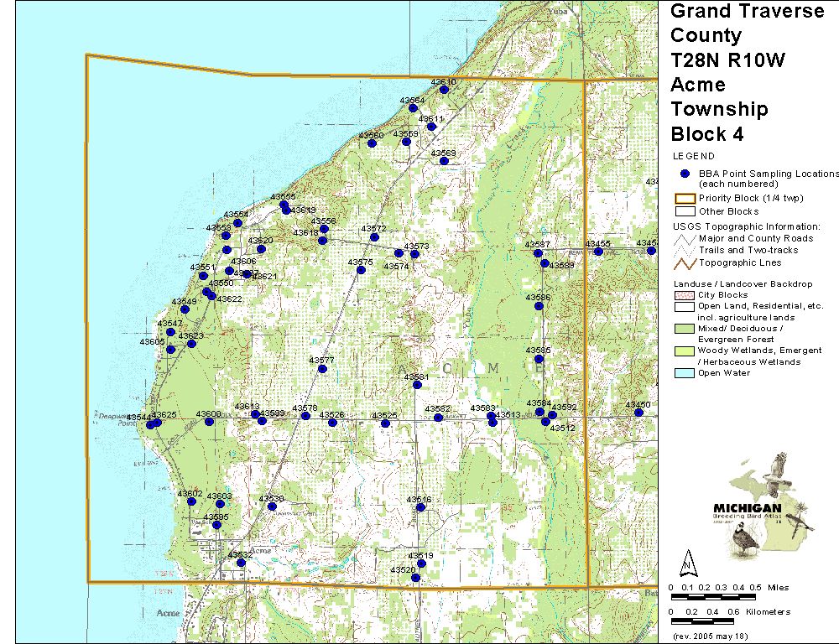Click the blue dot for point 43581
Viewport: 839px width, 644px height.
coord(417,385)
